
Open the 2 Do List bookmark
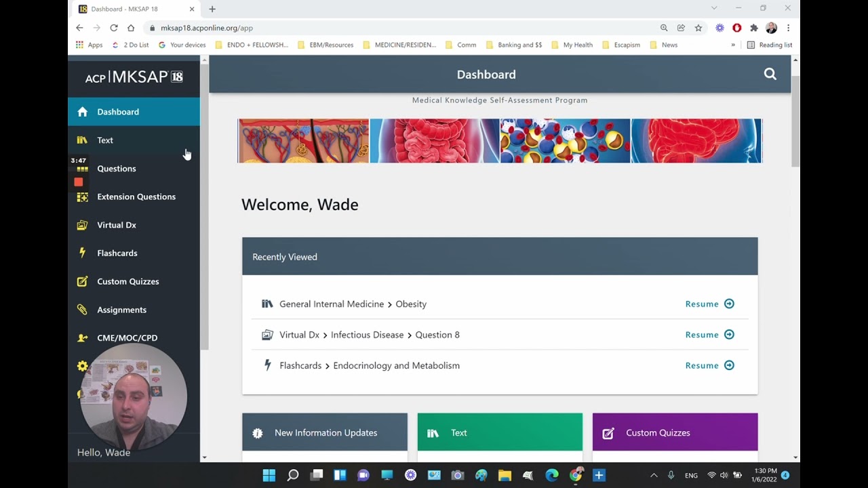(x=130, y=45)
